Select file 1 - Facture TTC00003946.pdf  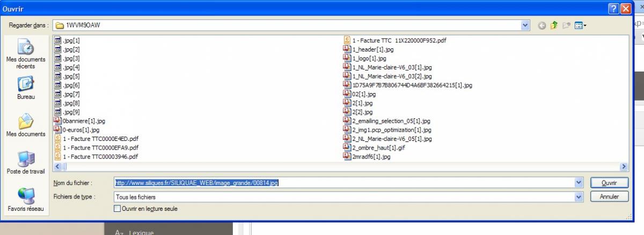point(100,156)
